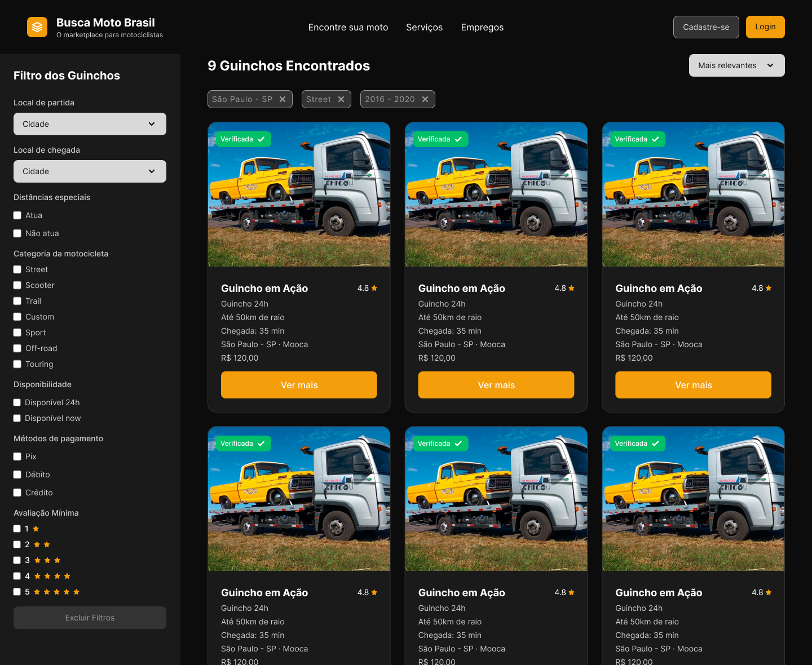Viewport: 812px width, 665px height.
Task: Click Ver mais on the top-middle card
Action: point(496,385)
